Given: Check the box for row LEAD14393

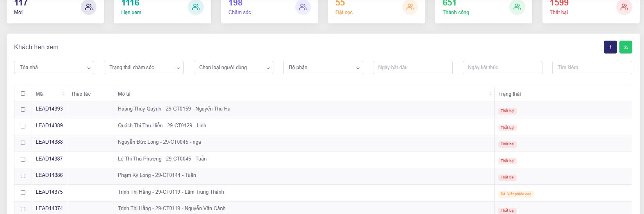Looking at the screenshot, I should [23, 110].
